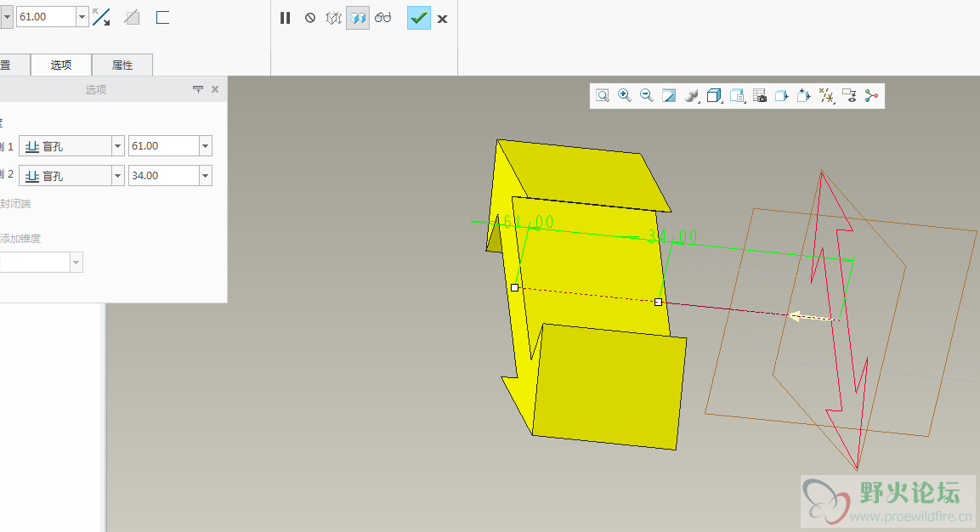Click the top toolbar depth field 61.00
This screenshot has height=532, width=980.
point(46,17)
